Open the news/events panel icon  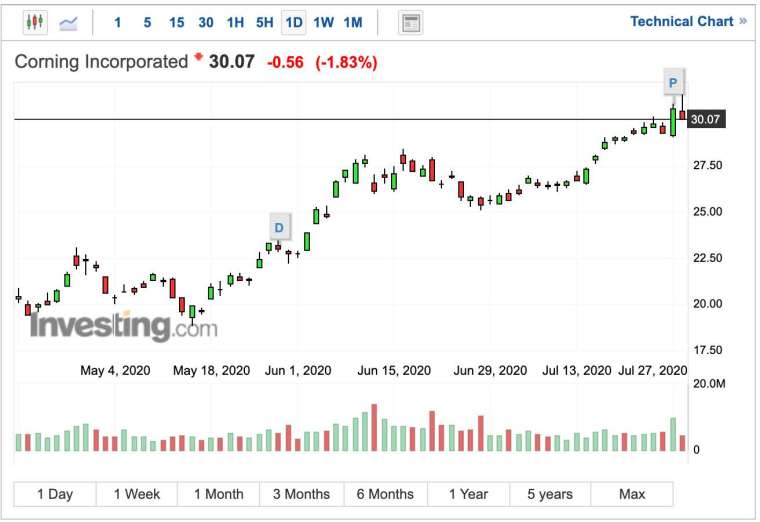[411, 23]
